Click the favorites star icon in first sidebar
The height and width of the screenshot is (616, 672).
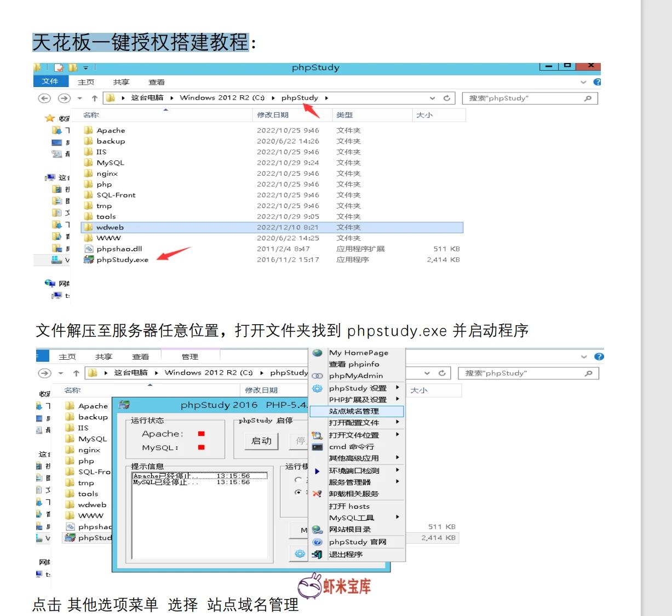[50, 118]
